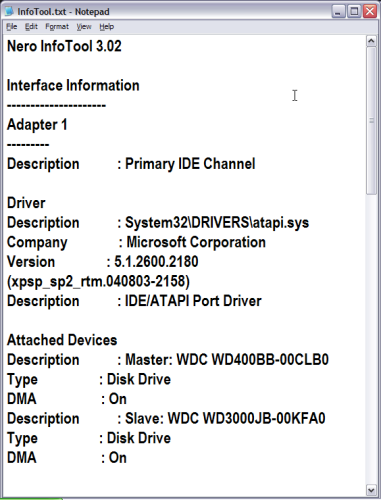Click on the Primary IDE Channel text

click(x=190, y=164)
